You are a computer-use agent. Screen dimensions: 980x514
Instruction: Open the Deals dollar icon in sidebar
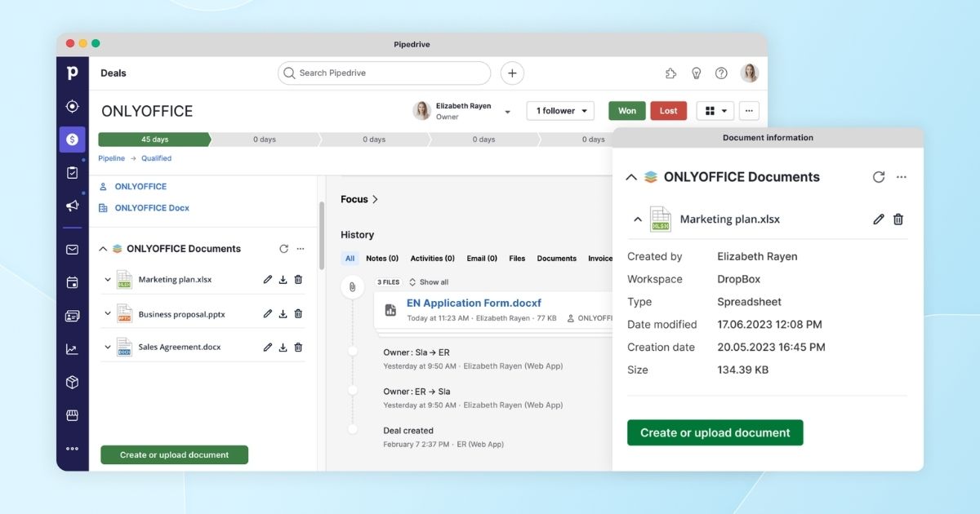pyautogui.click(x=72, y=140)
